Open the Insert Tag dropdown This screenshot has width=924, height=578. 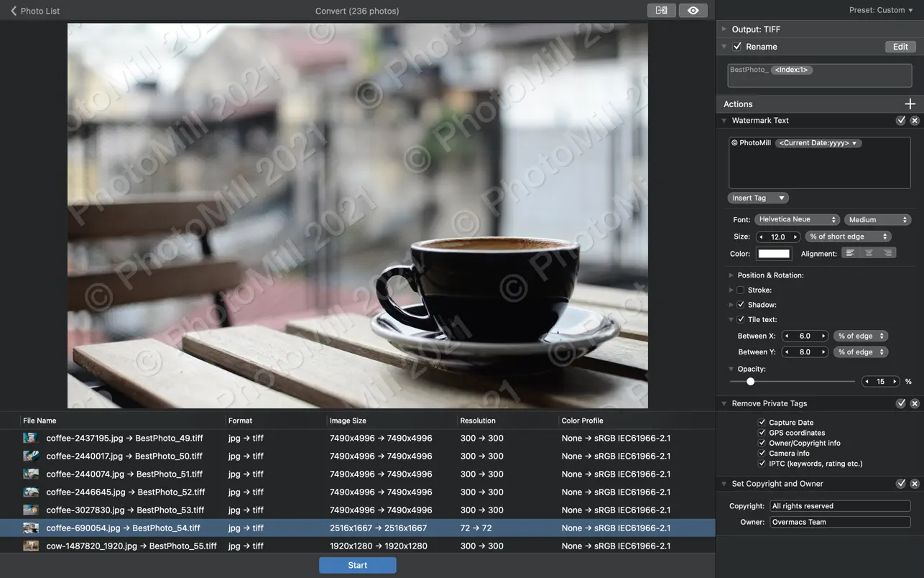tap(757, 198)
